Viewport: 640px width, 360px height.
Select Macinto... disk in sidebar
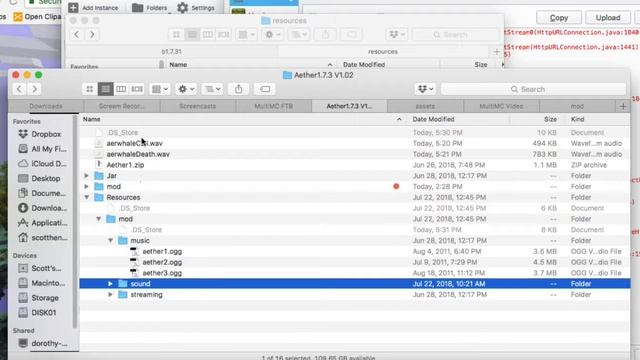(42, 283)
